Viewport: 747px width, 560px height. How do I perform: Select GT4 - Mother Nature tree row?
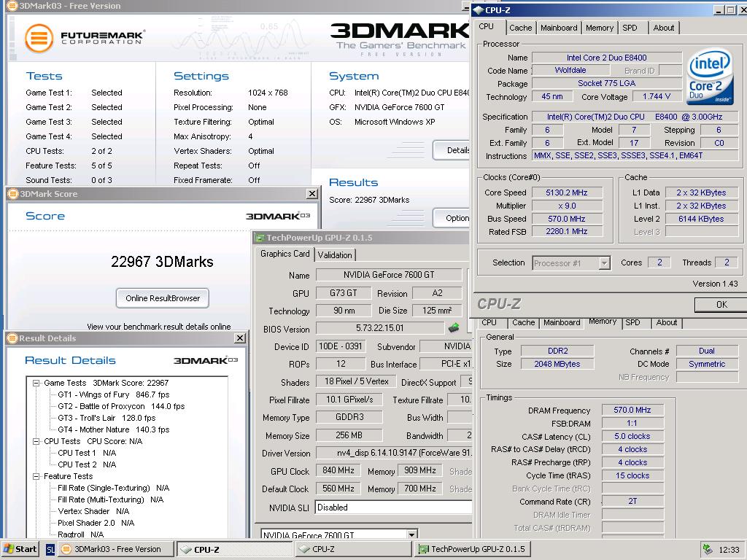pos(113,429)
